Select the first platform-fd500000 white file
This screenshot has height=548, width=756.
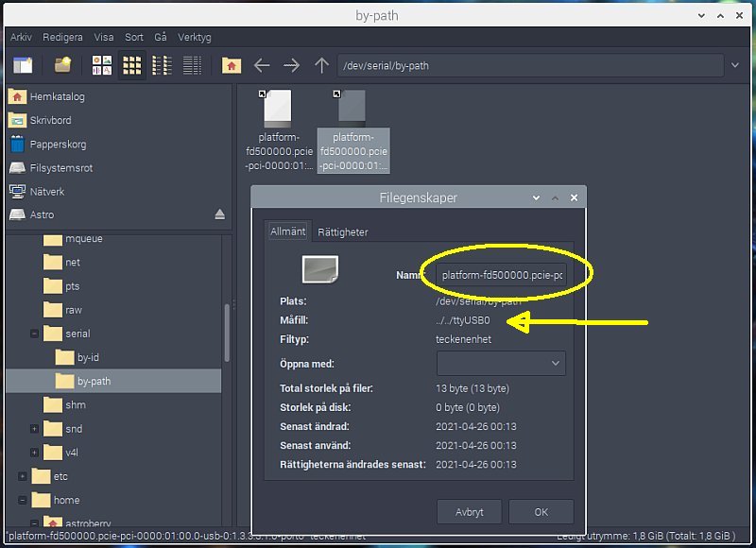coord(279,130)
